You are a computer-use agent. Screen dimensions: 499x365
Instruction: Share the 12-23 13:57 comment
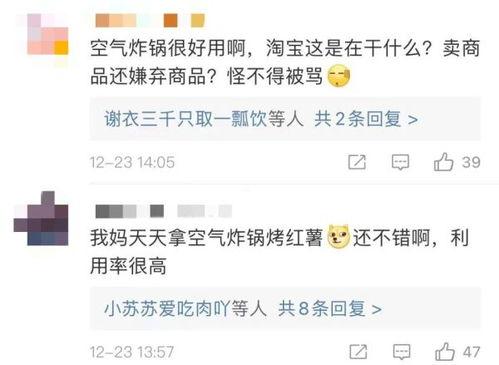[x=358, y=352]
